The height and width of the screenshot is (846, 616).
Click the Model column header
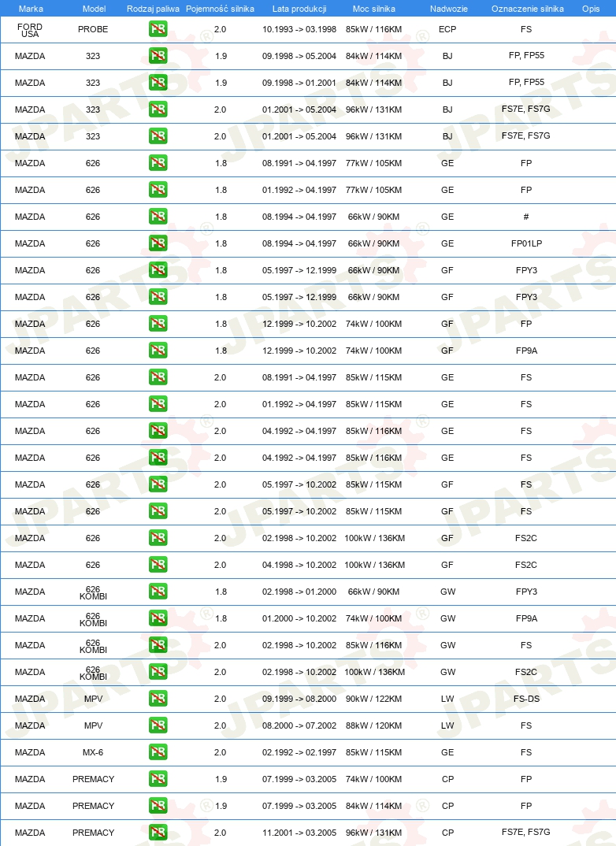tap(94, 9)
